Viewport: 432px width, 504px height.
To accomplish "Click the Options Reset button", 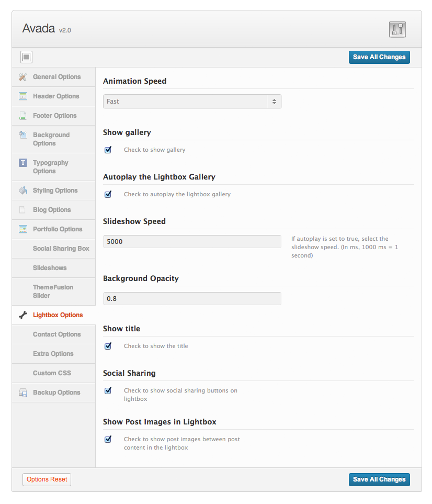I will 47,479.
